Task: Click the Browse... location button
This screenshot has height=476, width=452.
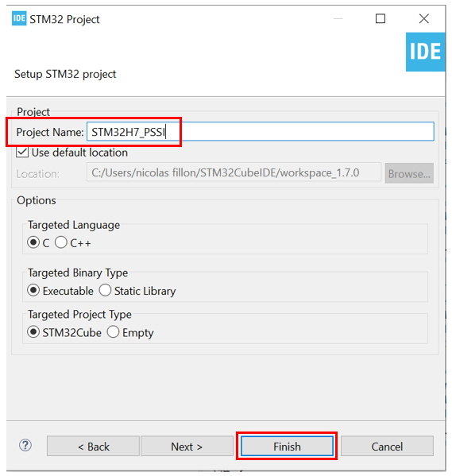Action: click(409, 173)
